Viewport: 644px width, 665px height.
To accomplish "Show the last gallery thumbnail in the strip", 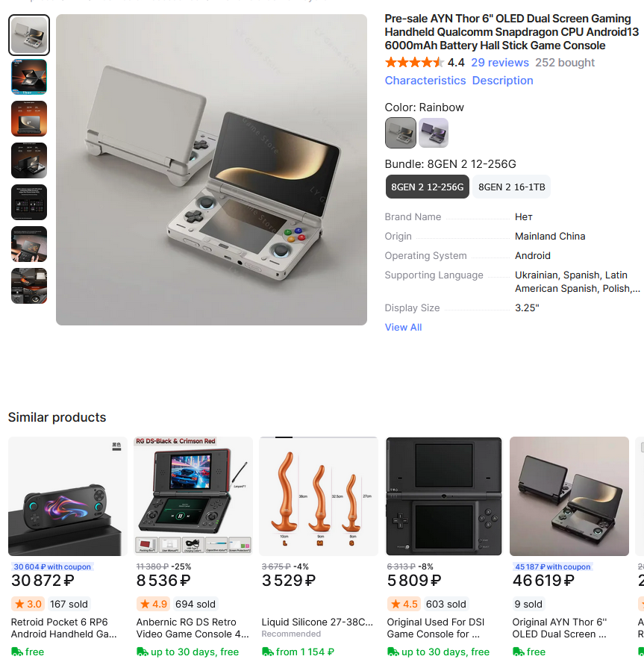I will click(x=29, y=286).
